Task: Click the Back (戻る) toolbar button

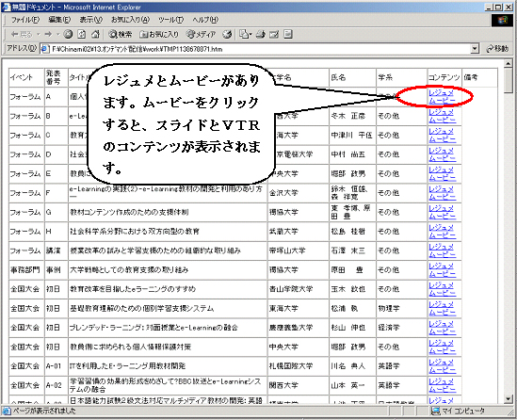Action: (22, 34)
